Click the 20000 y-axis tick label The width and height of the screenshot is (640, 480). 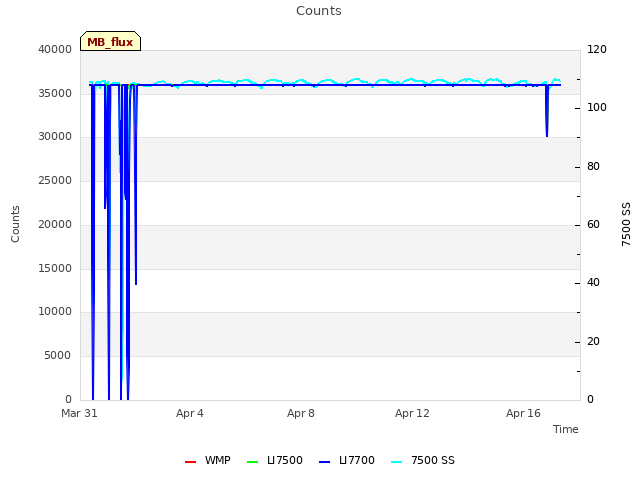point(55,224)
